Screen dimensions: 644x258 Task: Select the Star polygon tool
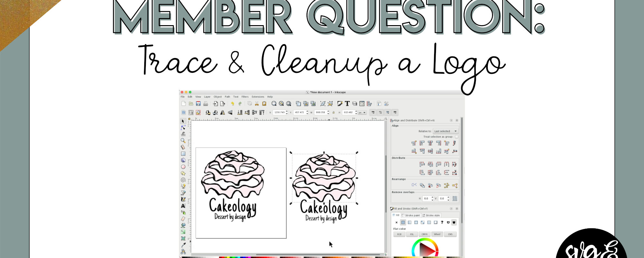click(x=183, y=173)
